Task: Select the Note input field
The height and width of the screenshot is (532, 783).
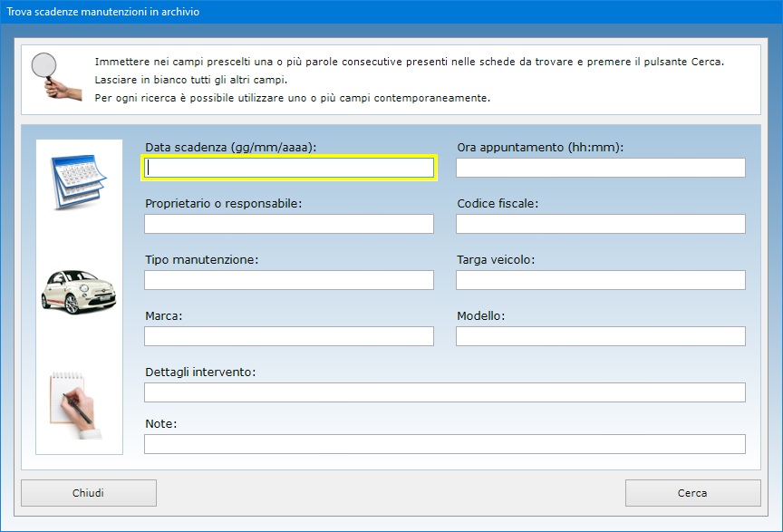Action: pos(445,444)
